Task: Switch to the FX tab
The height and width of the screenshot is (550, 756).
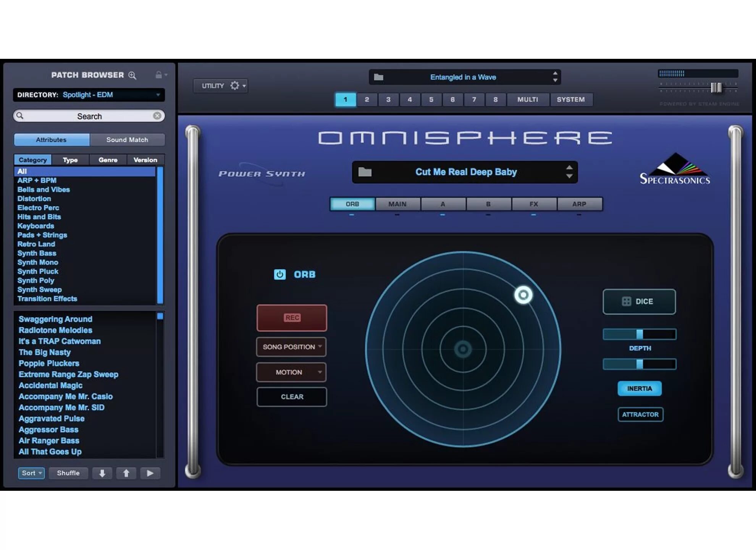Action: [x=533, y=204]
